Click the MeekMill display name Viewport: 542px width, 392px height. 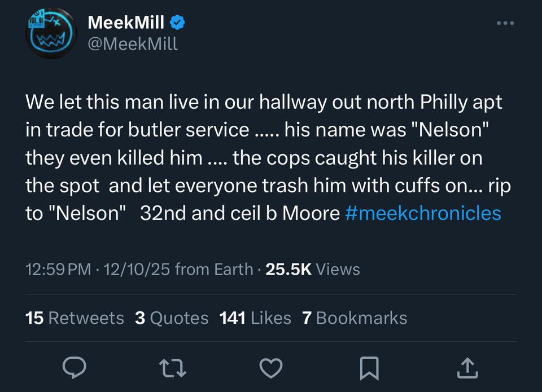tap(126, 23)
